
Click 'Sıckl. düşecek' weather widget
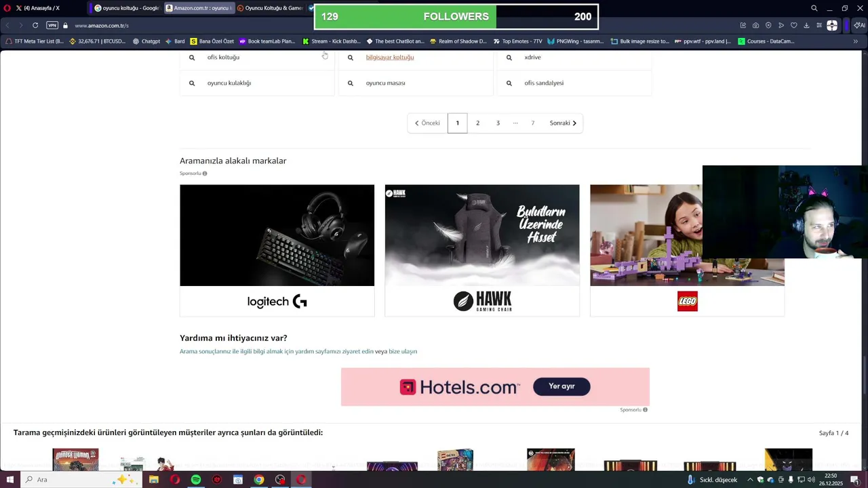coord(713,480)
